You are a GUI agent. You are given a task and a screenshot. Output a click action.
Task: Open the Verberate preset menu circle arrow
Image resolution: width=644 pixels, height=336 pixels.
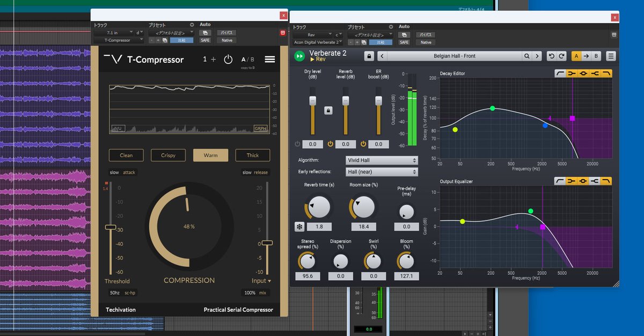click(390, 27)
